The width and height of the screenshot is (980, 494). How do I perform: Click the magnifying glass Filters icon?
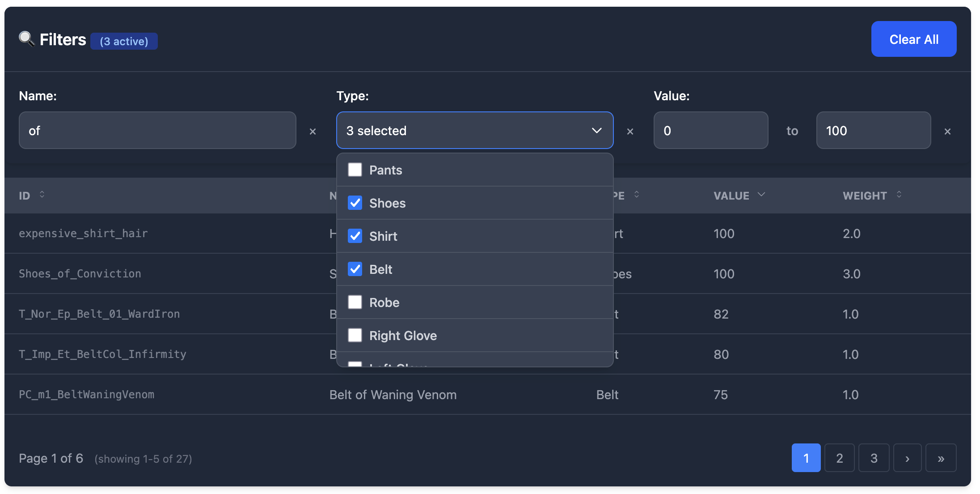click(x=26, y=39)
